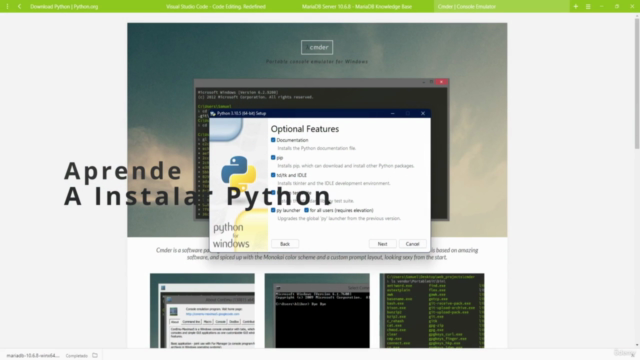This screenshot has height=360, width=640.
Task: Switch to Visual Studio Code tab
Action: pyautogui.click(x=216, y=7)
